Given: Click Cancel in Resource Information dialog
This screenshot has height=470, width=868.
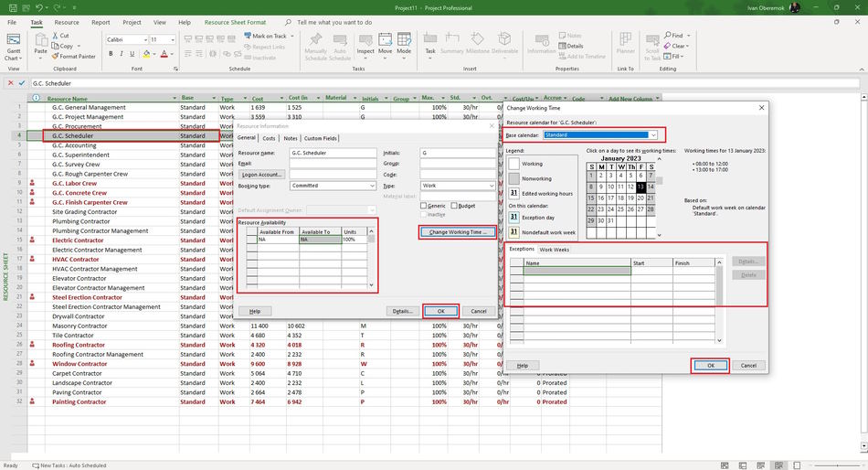Looking at the screenshot, I should [x=478, y=311].
